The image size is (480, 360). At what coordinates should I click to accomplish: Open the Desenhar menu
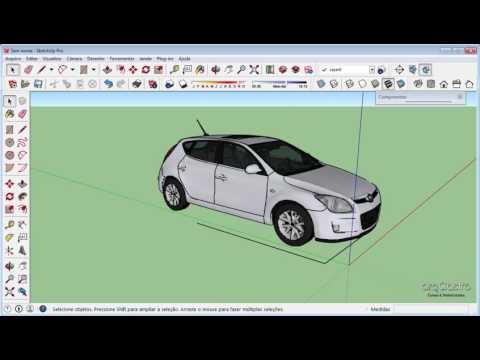coord(96,59)
